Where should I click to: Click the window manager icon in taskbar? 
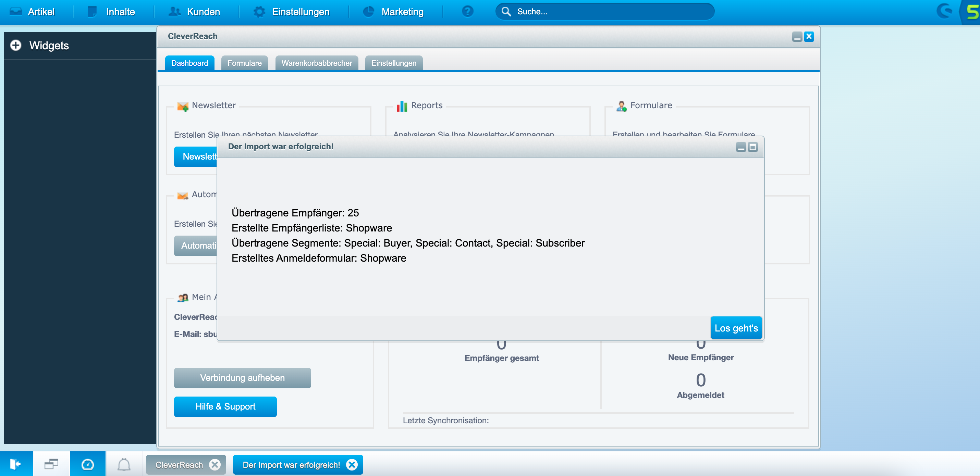pyautogui.click(x=51, y=464)
